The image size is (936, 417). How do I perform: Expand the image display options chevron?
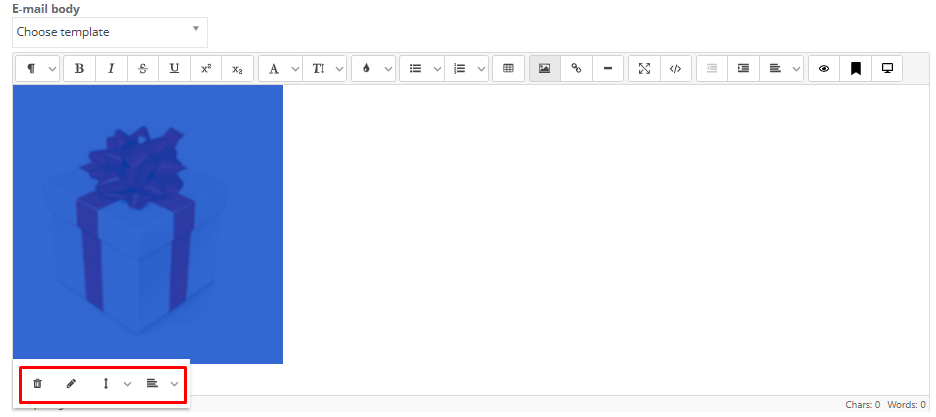coord(127,384)
